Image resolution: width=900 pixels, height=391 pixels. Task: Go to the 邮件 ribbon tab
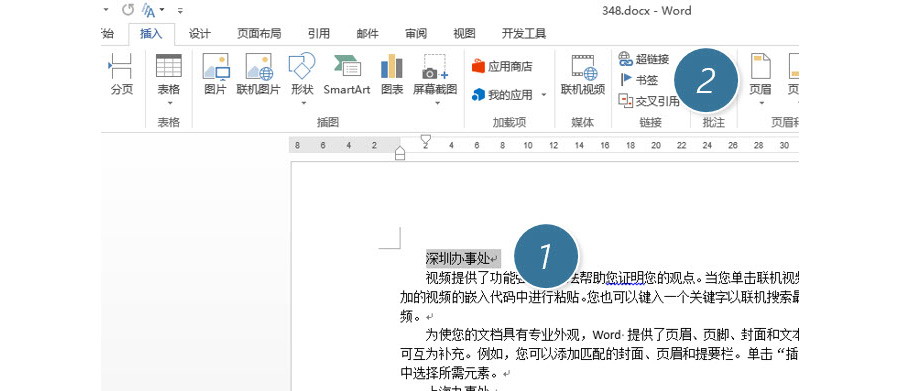367,34
